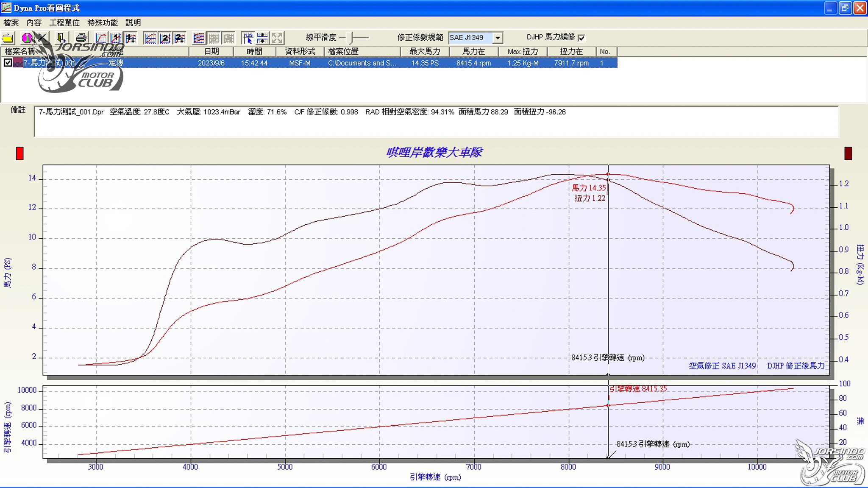Screen dimensions: 868x488
Task: Click the Max 扭力 column header
Action: coord(523,51)
